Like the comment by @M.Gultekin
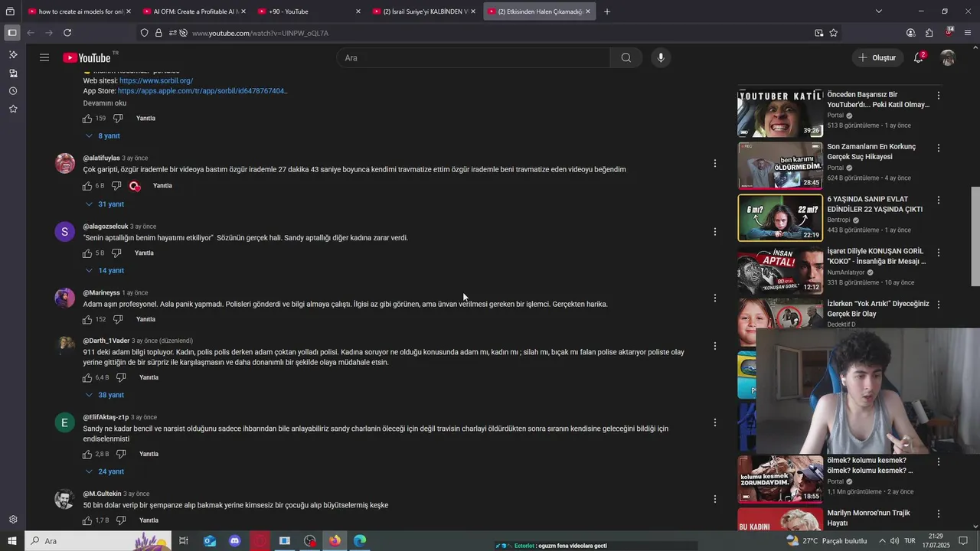980x551 pixels. [x=87, y=520]
